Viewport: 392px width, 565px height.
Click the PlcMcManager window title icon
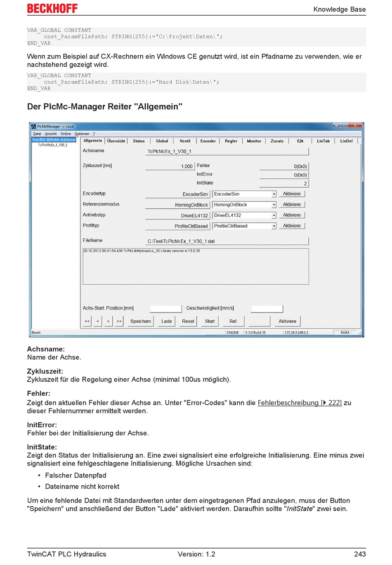pyautogui.click(x=34, y=126)
